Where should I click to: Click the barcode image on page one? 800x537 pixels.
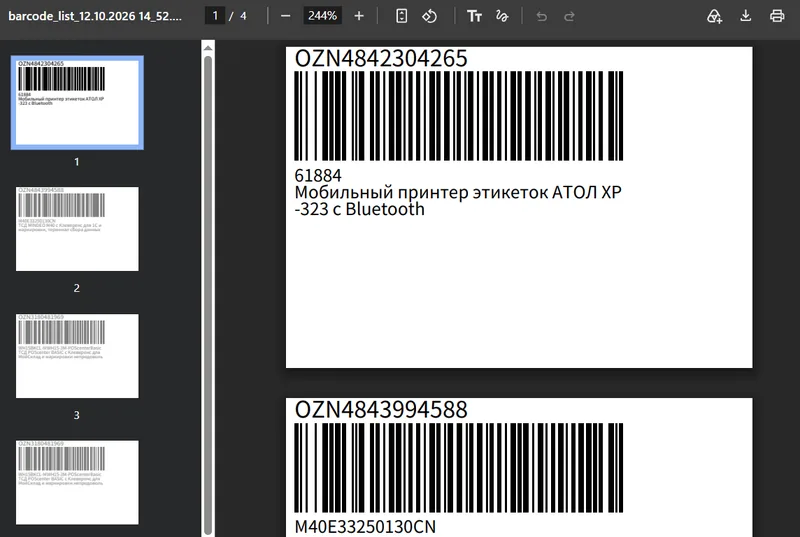(459, 116)
